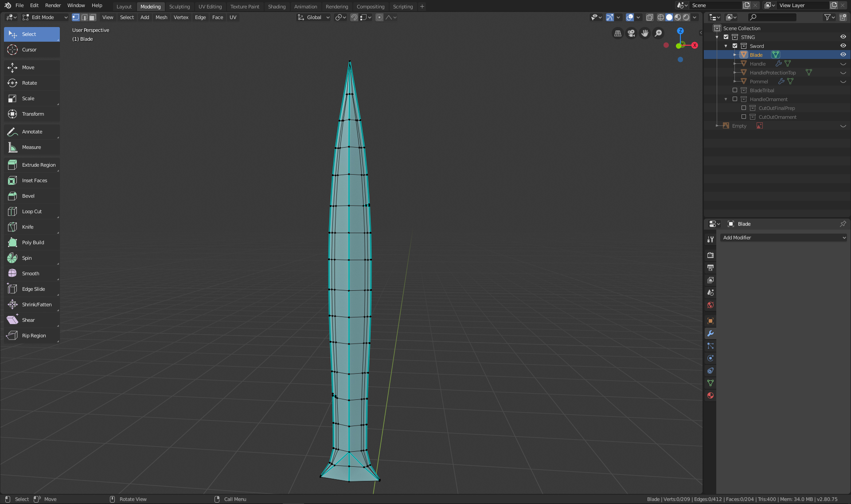This screenshot has height=504, width=851.
Task: Open the Mesh menu
Action: point(161,17)
